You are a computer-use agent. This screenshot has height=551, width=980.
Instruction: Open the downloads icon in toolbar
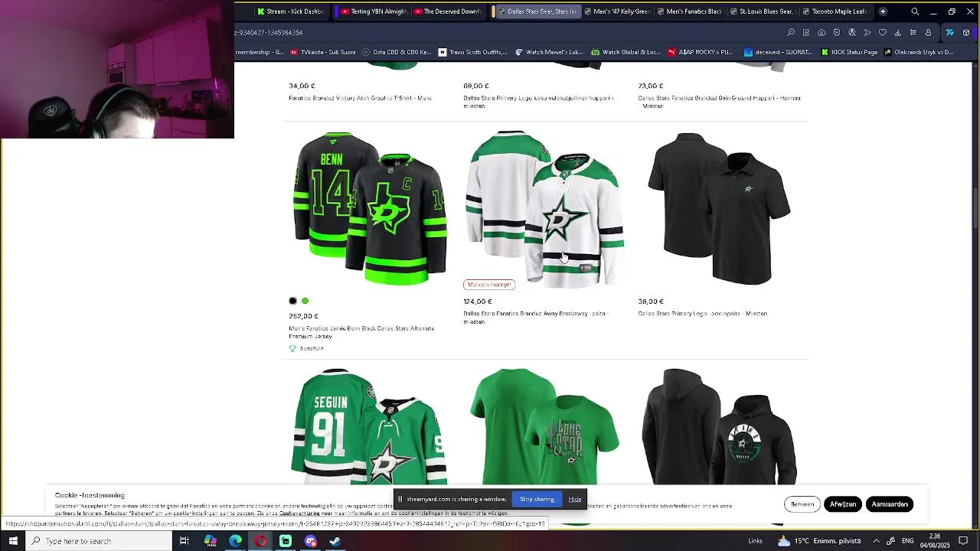coord(898,32)
